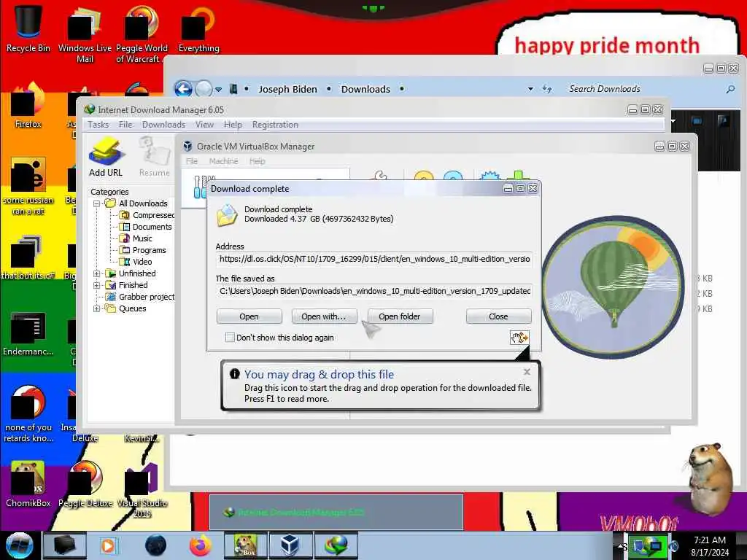Open the File menu in VirtualBox Manager

pos(192,161)
